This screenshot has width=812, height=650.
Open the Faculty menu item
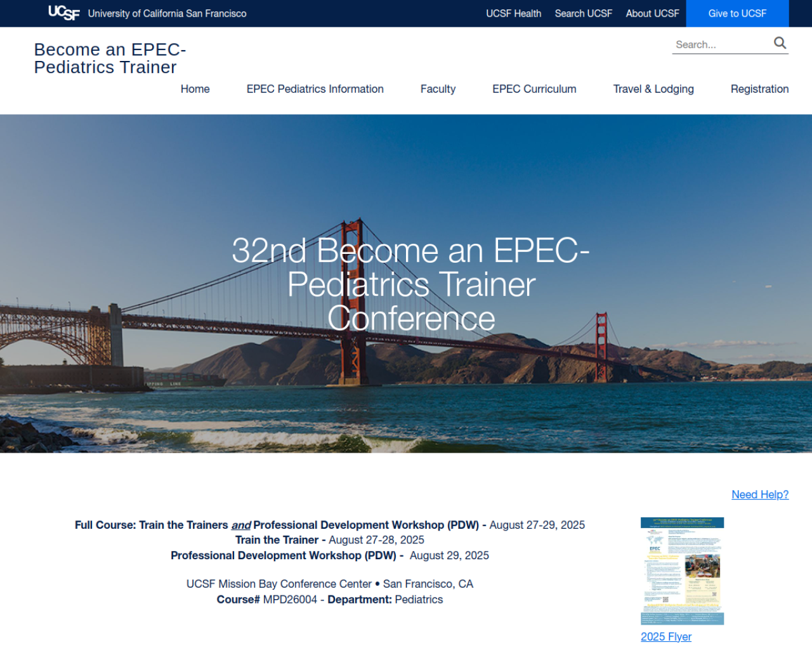tap(438, 89)
